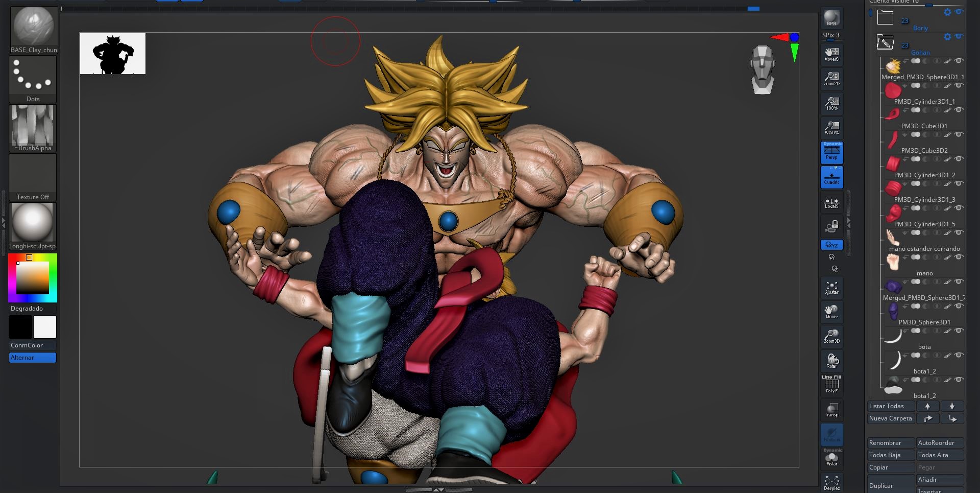Click the AutoReorder button
Viewport: 980px width, 493px height.
click(940, 443)
